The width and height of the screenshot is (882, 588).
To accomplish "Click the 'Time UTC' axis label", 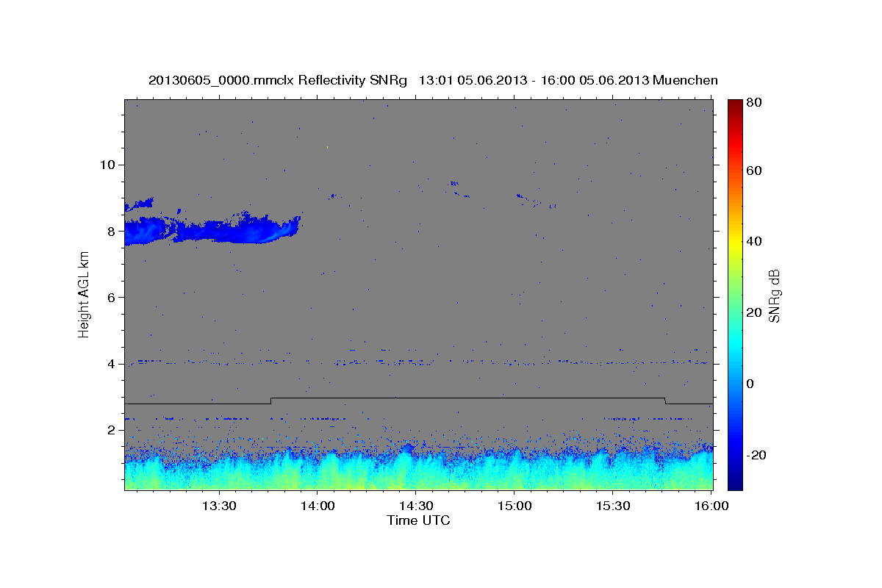I will 418,520.
